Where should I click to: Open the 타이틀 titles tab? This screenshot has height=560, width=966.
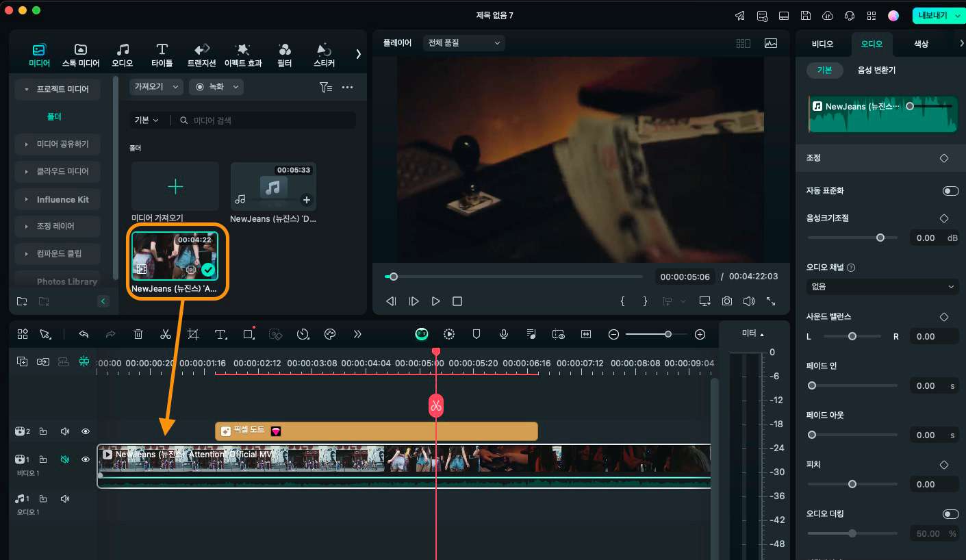click(162, 55)
